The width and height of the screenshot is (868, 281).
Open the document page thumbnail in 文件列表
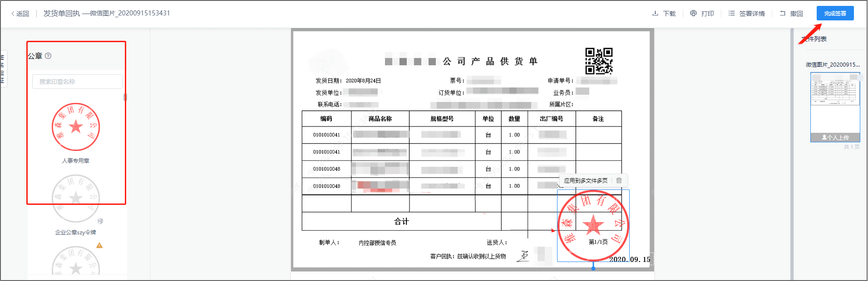(835, 107)
